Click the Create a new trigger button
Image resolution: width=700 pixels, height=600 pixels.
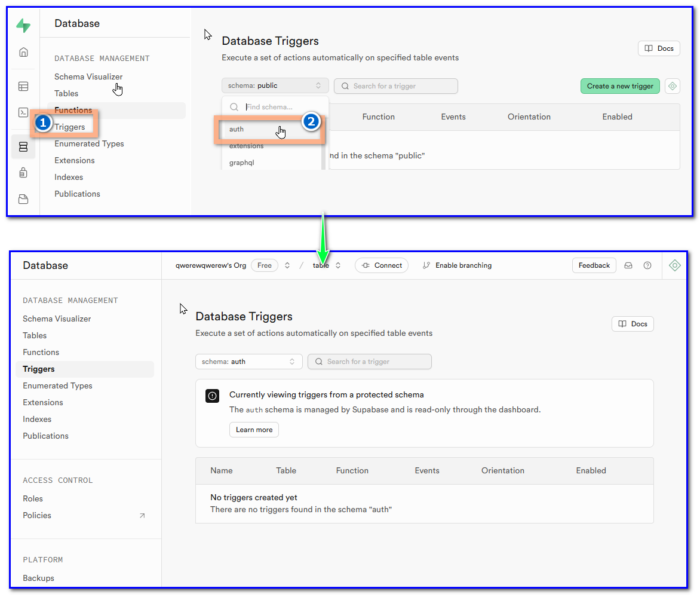click(x=620, y=86)
